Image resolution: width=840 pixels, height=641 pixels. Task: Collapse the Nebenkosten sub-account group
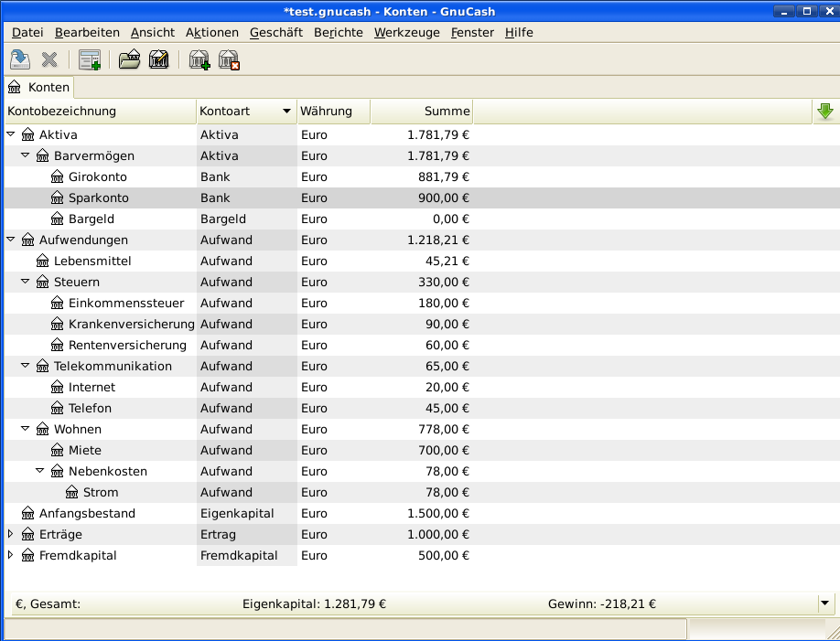(40, 471)
